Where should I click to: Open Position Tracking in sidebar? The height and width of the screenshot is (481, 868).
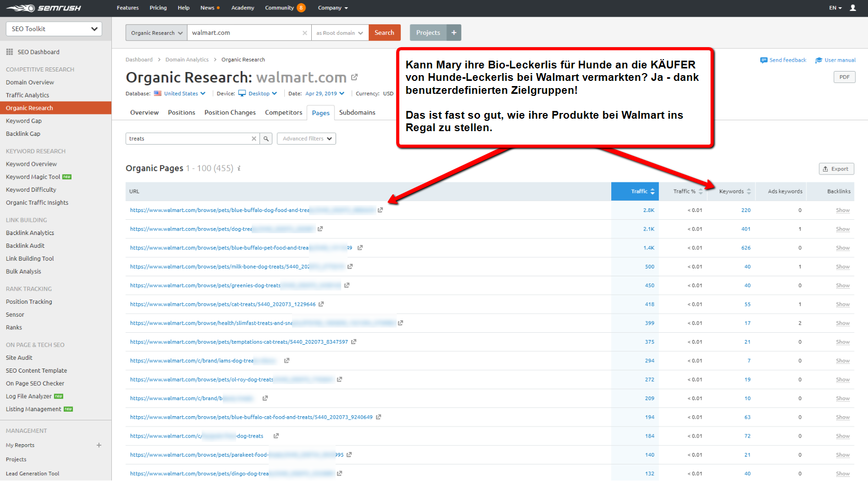[x=29, y=302]
